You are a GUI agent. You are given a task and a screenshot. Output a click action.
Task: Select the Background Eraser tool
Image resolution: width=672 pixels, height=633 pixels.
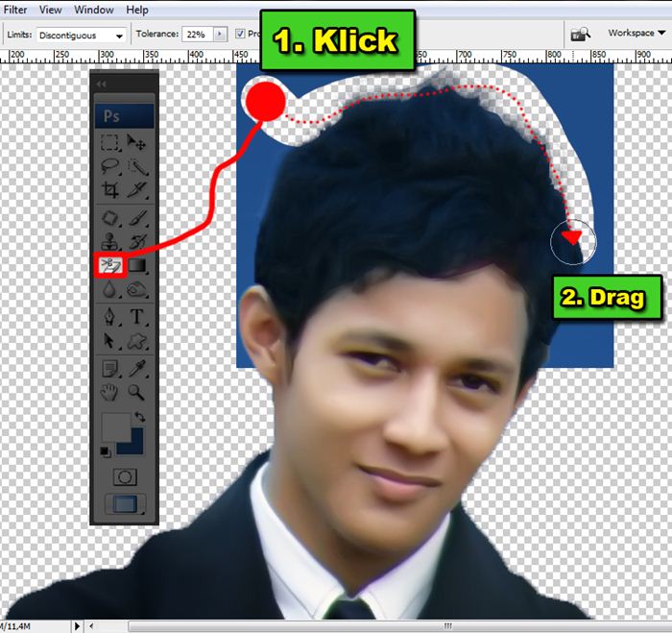[x=110, y=265]
